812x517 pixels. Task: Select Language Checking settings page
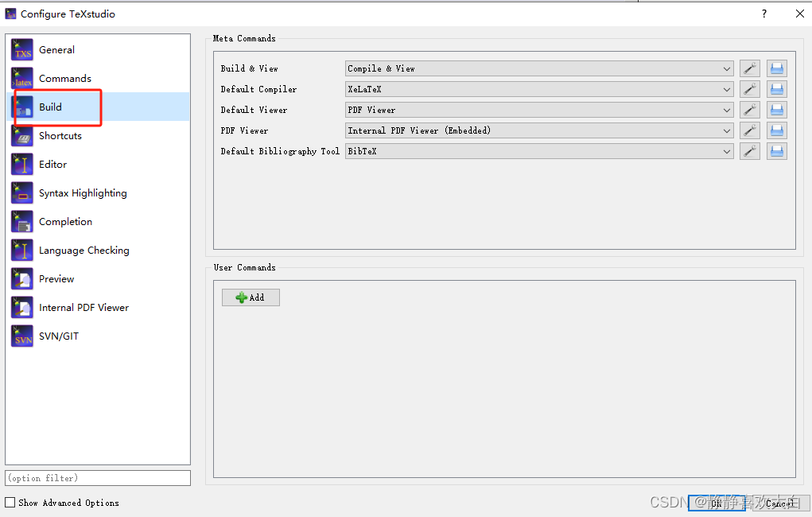[98, 251]
